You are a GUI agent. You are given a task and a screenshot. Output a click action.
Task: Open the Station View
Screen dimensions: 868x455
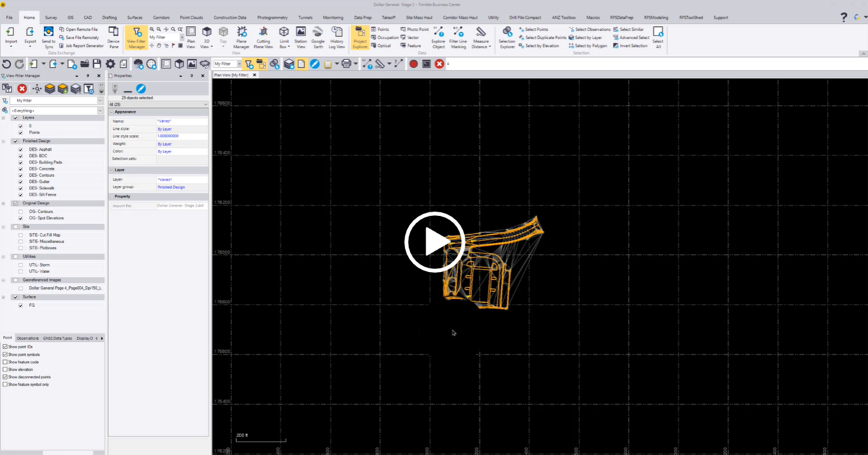click(x=301, y=37)
